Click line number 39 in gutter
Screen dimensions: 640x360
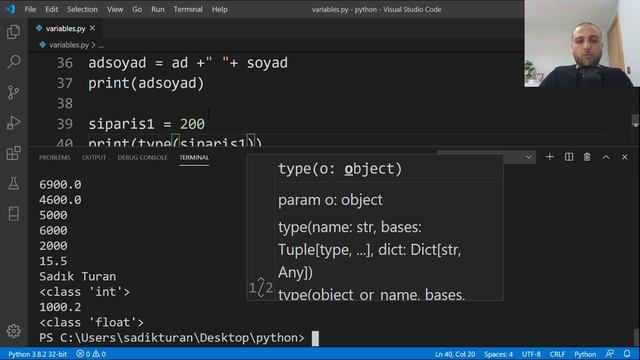pyautogui.click(x=64, y=124)
